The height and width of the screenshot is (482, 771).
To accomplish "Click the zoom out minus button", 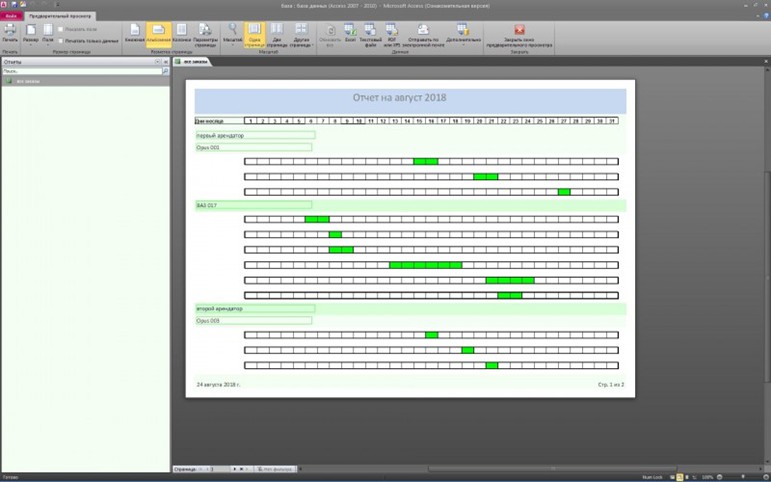I will 720,477.
